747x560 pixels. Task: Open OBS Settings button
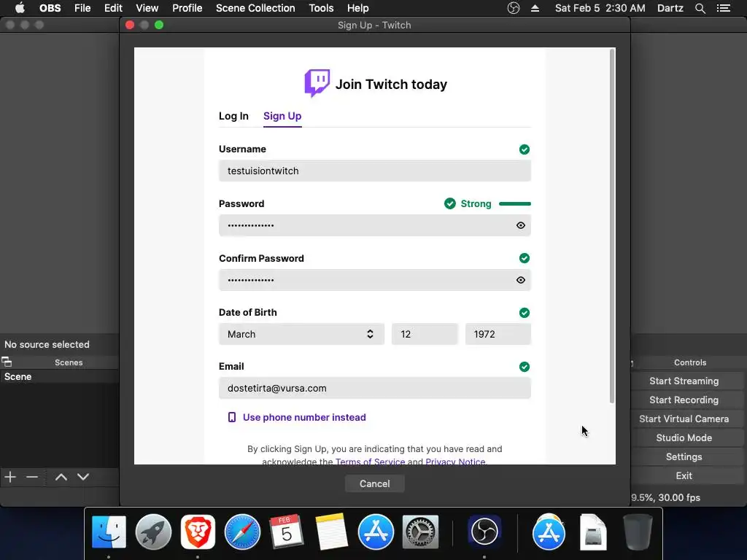tap(684, 456)
